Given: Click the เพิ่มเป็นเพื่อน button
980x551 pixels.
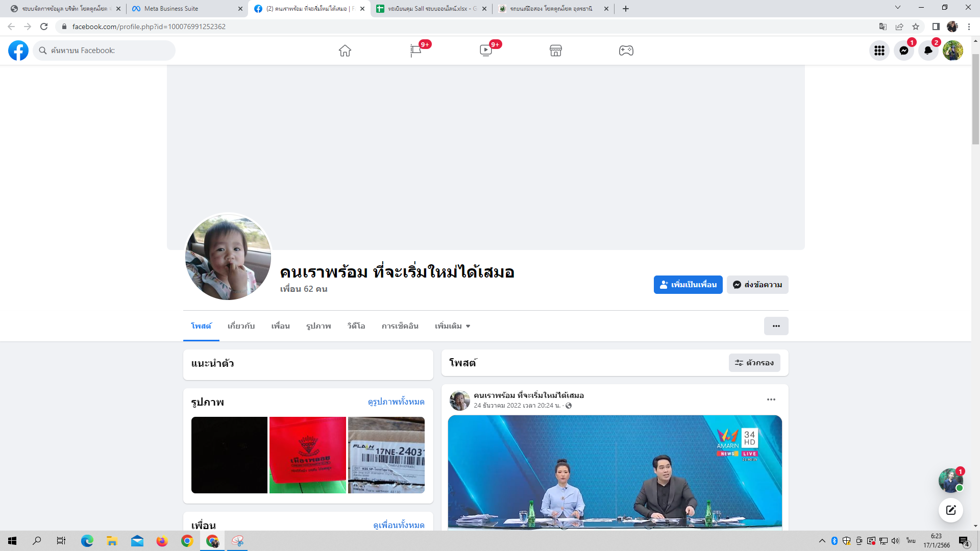Looking at the screenshot, I should pos(688,285).
